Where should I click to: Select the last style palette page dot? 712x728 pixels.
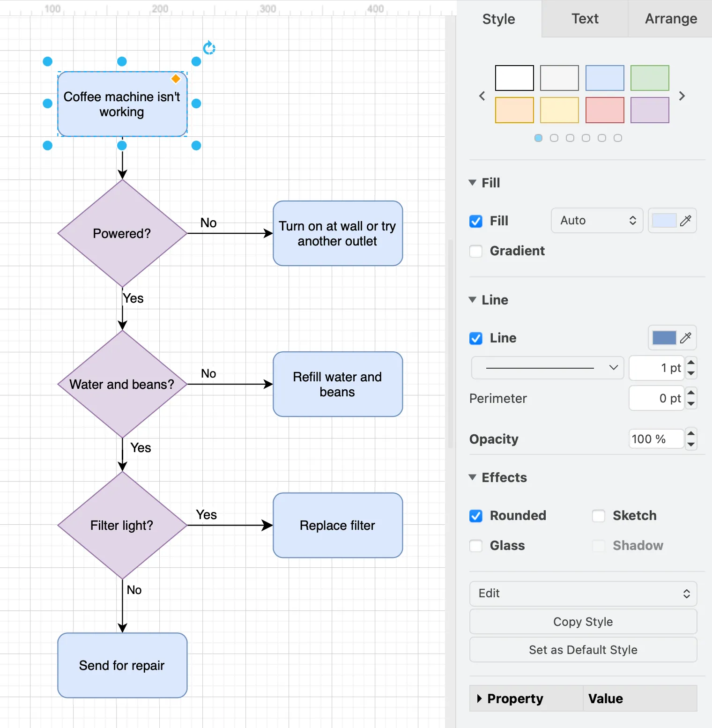click(618, 138)
